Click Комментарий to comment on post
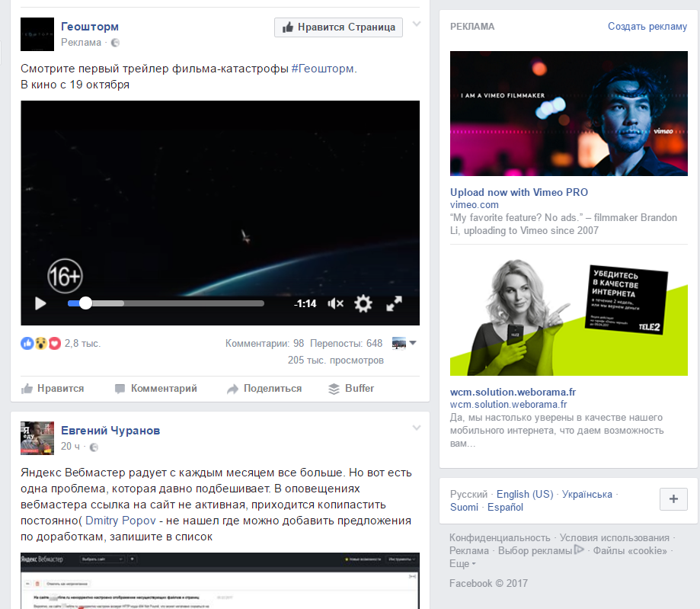Screen dimensions: 700x609 tap(156, 388)
